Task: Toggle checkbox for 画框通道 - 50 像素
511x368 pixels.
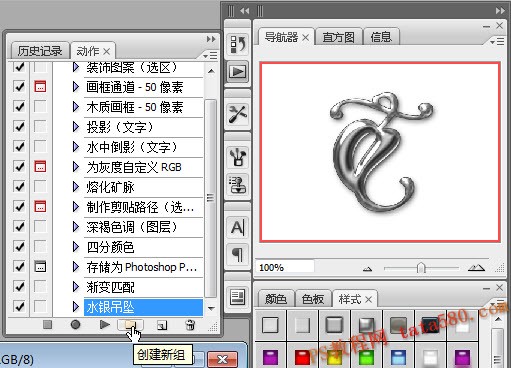Action: coord(19,87)
